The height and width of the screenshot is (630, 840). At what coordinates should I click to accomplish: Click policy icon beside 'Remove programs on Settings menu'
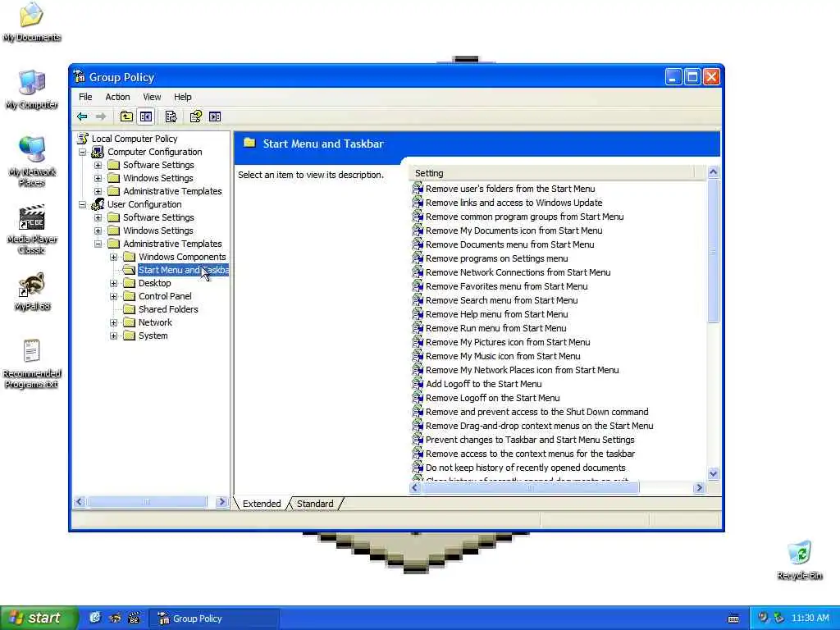418,258
